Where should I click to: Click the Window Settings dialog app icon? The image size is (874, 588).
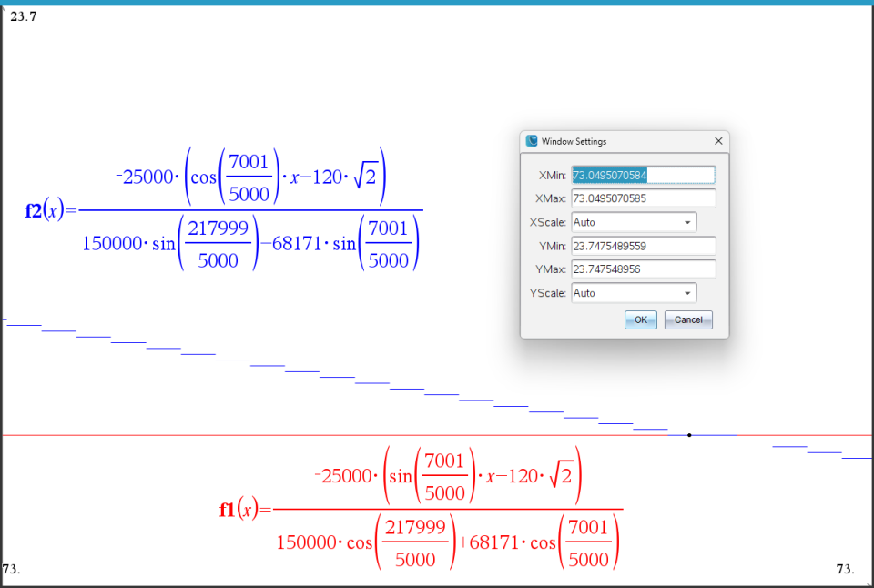point(532,141)
